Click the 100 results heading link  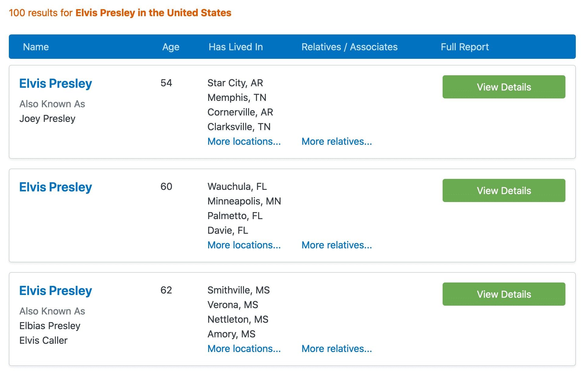(120, 13)
